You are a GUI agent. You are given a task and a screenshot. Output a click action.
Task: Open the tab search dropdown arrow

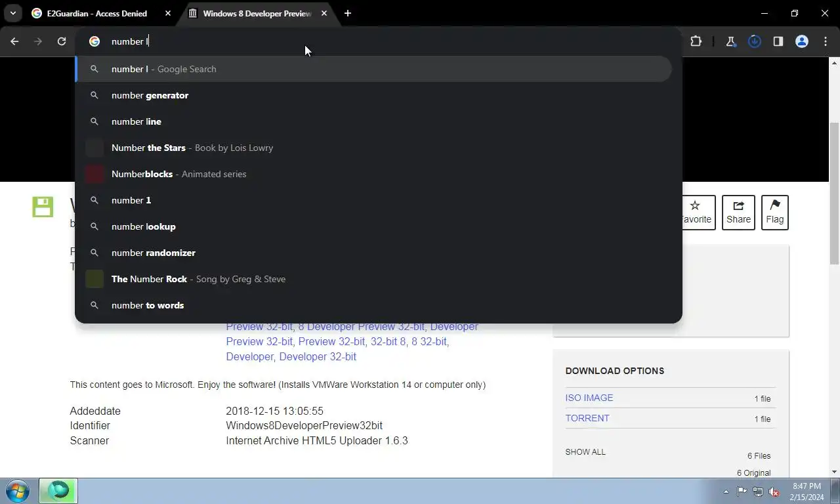pyautogui.click(x=12, y=13)
